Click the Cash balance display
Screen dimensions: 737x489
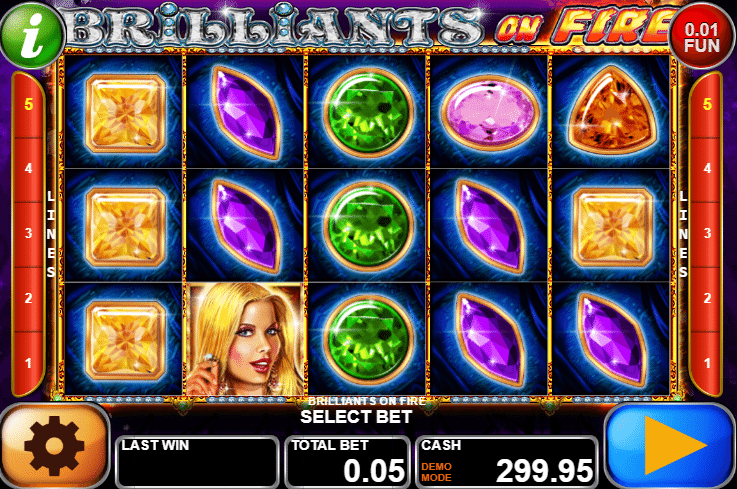coord(507,462)
